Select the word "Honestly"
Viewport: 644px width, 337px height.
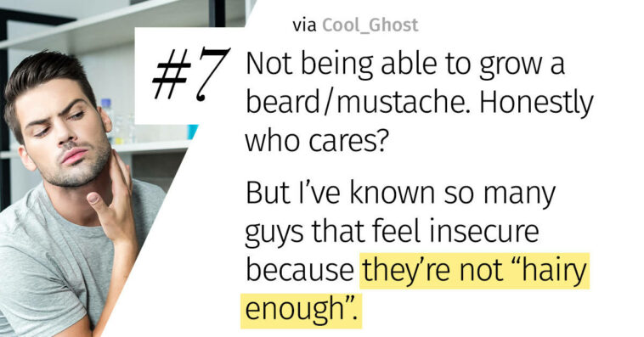pyautogui.click(x=536, y=103)
